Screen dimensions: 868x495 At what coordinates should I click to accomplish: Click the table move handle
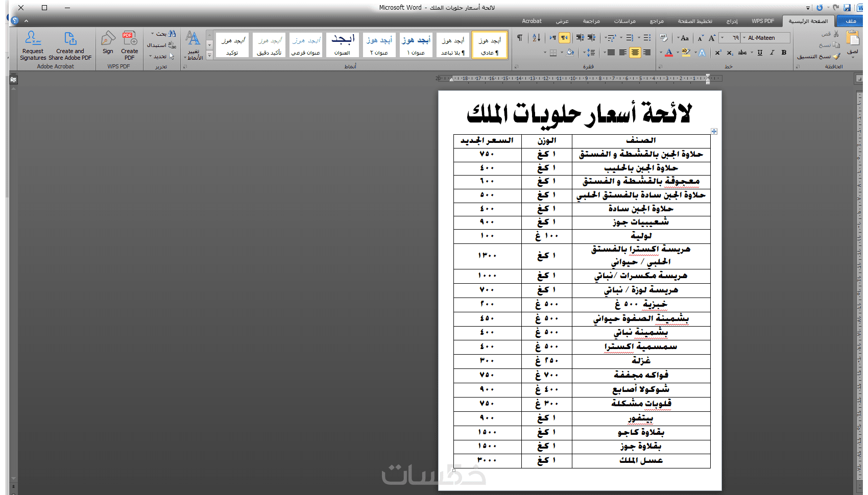(x=714, y=132)
